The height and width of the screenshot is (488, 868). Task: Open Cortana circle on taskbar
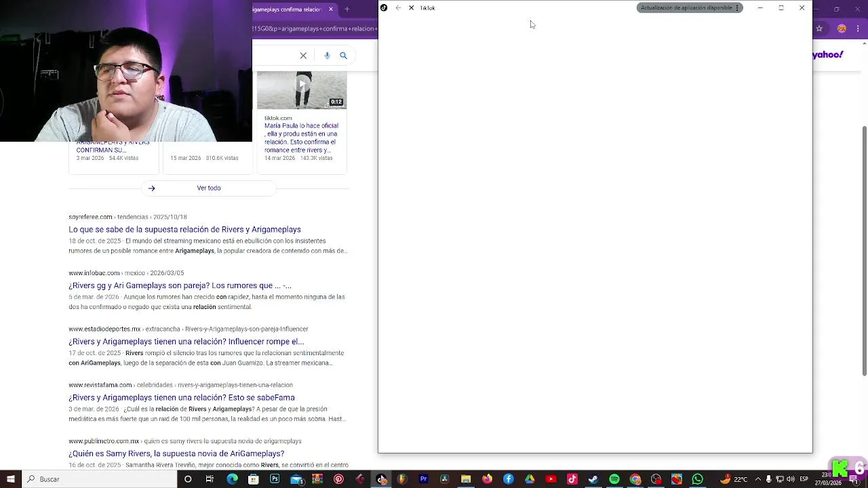(x=188, y=479)
